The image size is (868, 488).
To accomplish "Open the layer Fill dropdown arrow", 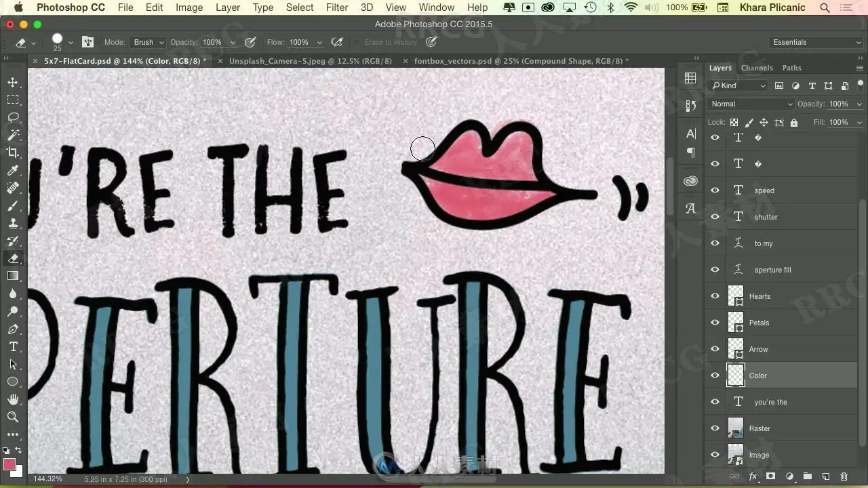I will (x=859, y=123).
